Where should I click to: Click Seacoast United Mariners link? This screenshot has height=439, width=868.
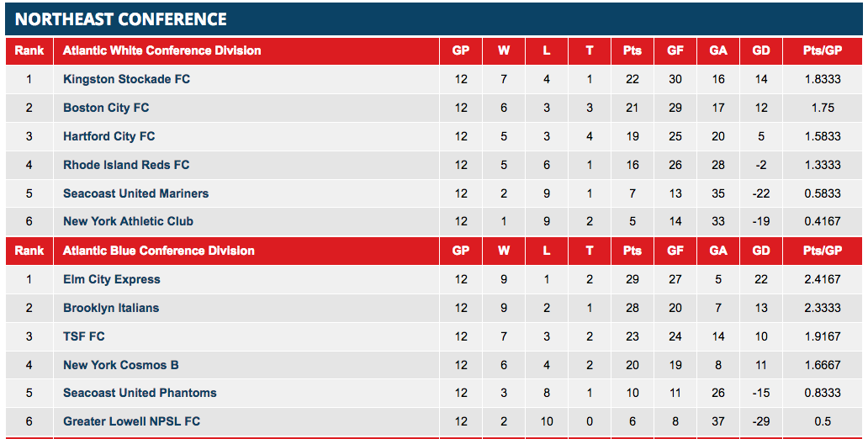[135, 193]
